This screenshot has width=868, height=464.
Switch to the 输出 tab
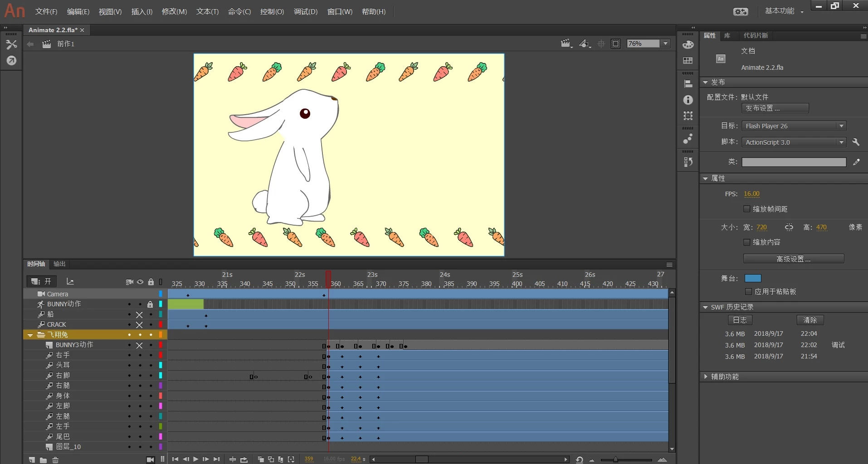(x=59, y=264)
